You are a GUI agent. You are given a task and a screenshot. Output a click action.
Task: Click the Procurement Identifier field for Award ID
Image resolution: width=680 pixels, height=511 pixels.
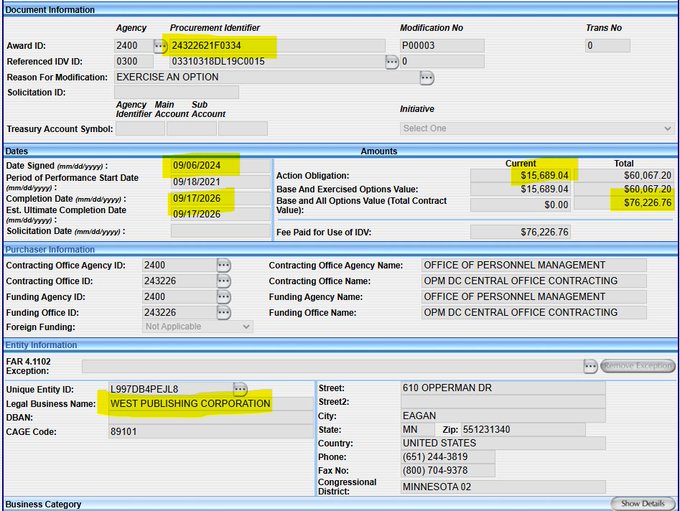coord(276,46)
